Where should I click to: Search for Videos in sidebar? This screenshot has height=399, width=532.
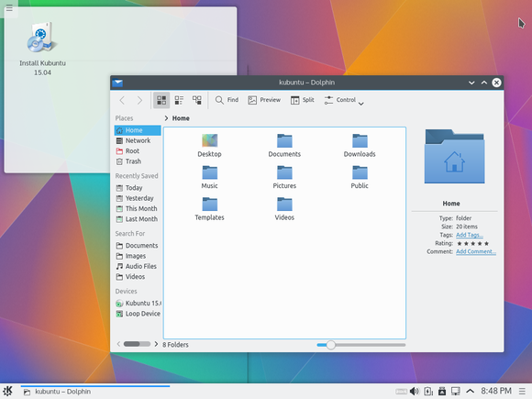coord(138,277)
